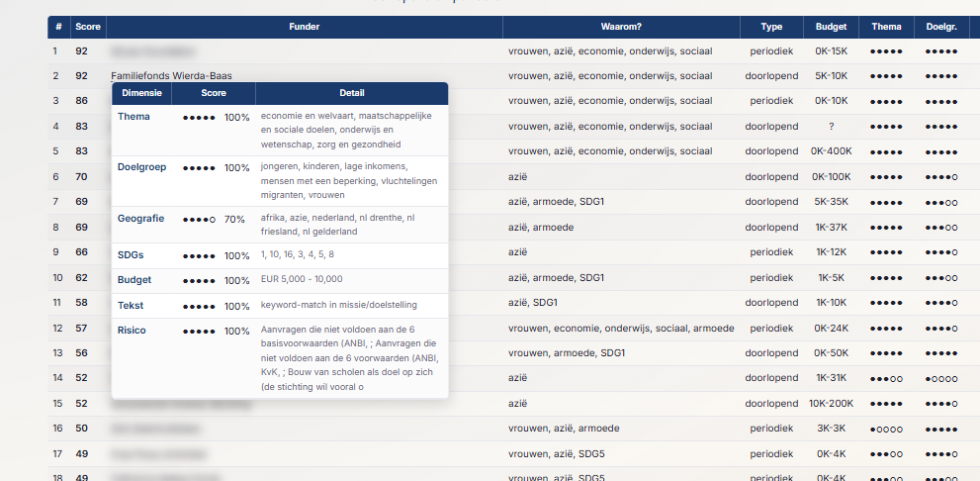Click 'vrouwen, armoede, SDG1' reason cell
The height and width of the screenshot is (481, 980).
[567, 352]
